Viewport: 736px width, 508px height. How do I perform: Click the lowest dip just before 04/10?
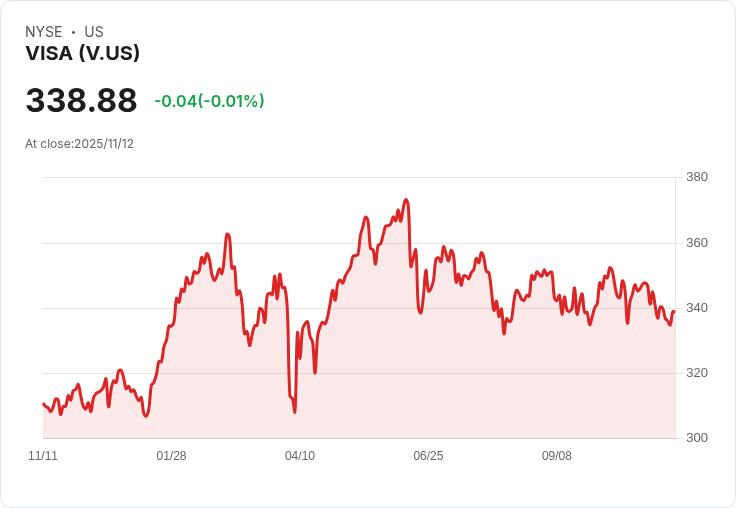(294, 411)
